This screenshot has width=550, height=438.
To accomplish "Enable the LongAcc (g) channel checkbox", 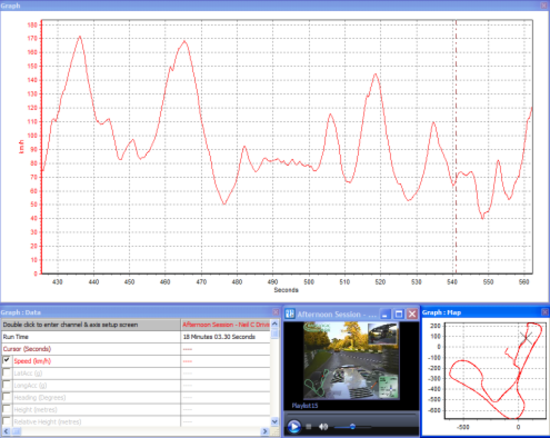I will (x=6, y=385).
